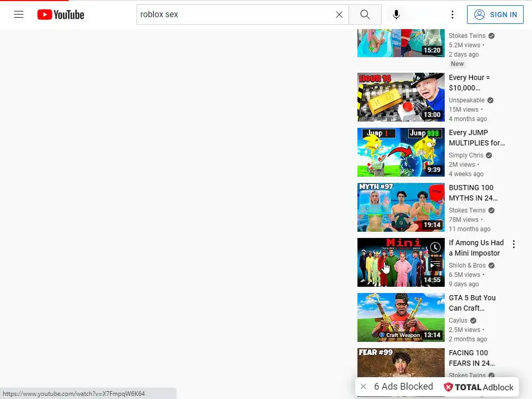Sign in to YouTube account
This screenshot has width=532, height=399.
(x=495, y=15)
